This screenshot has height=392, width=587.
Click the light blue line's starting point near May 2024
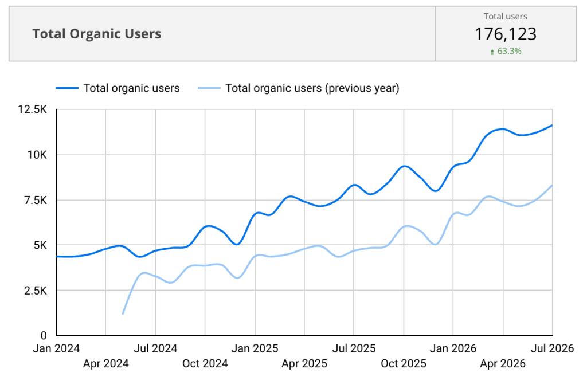123,313
